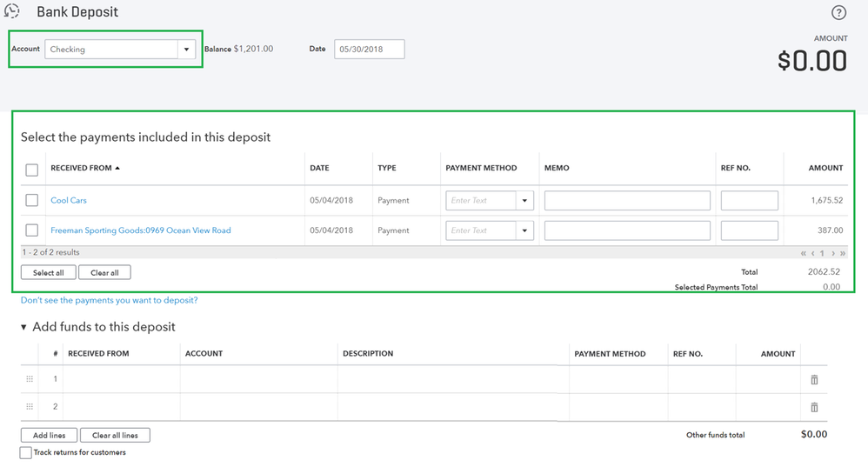The image size is (868, 467).
Task: Go to next page of payment results
Action: [833, 253]
